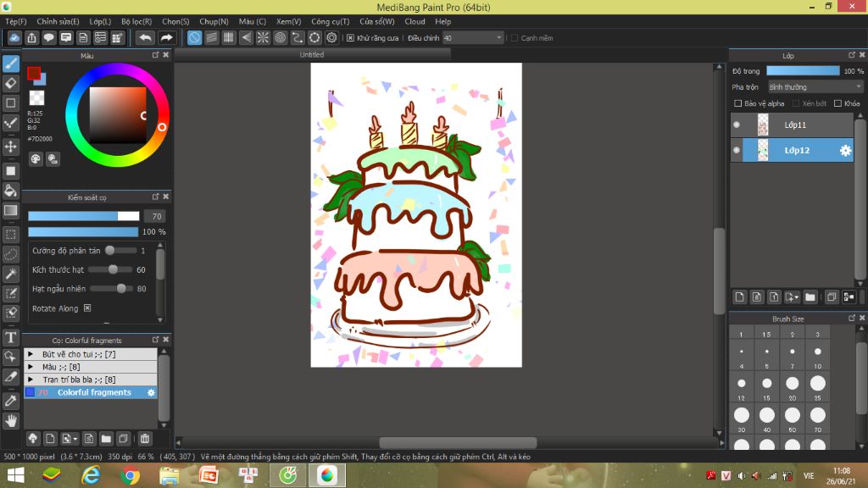Select the Lasso tool

click(x=10, y=254)
